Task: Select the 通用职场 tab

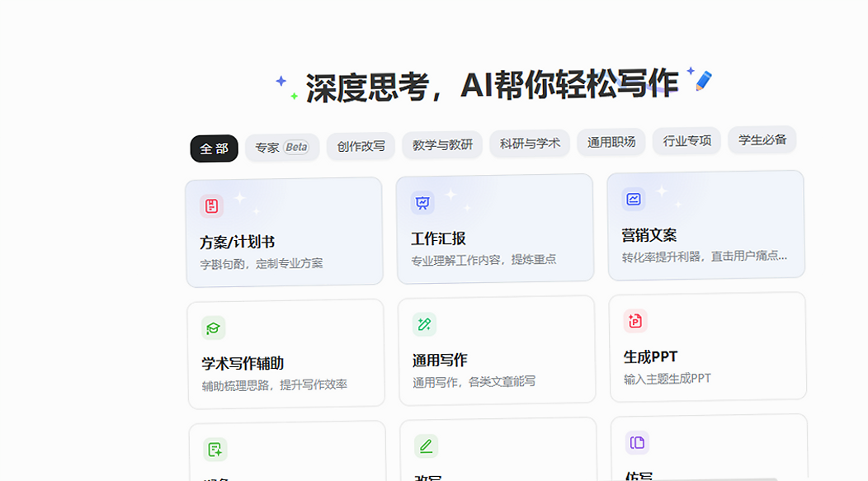Action: click(x=611, y=142)
